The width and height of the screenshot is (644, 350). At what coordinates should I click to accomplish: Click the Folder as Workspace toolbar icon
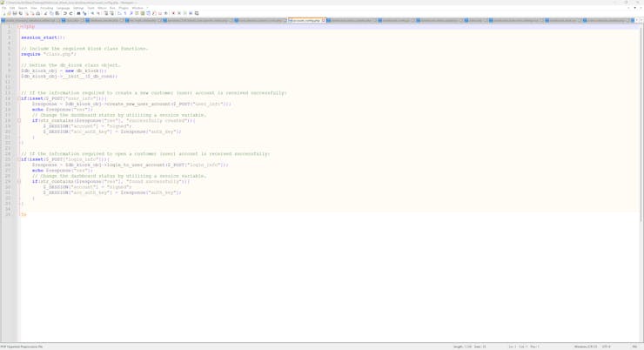(x=160, y=14)
